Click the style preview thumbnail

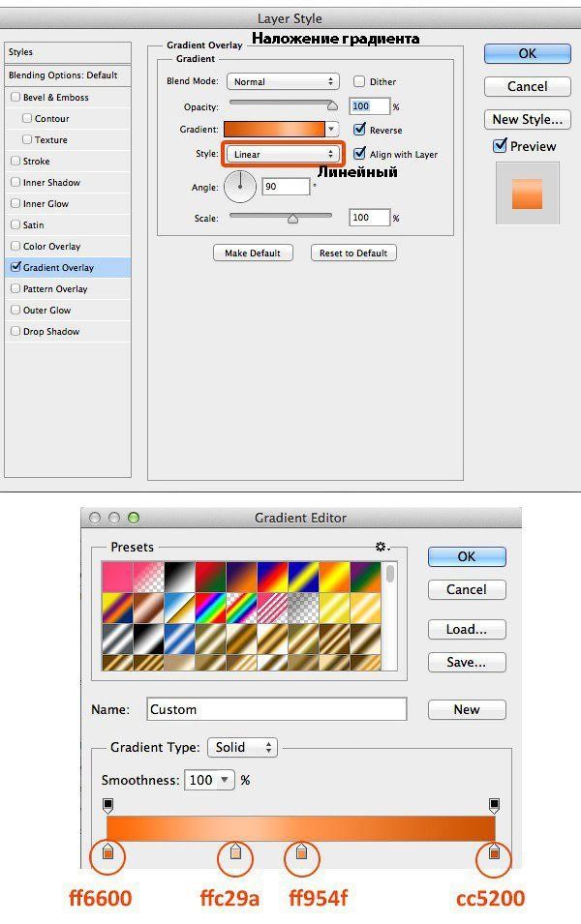[x=528, y=194]
